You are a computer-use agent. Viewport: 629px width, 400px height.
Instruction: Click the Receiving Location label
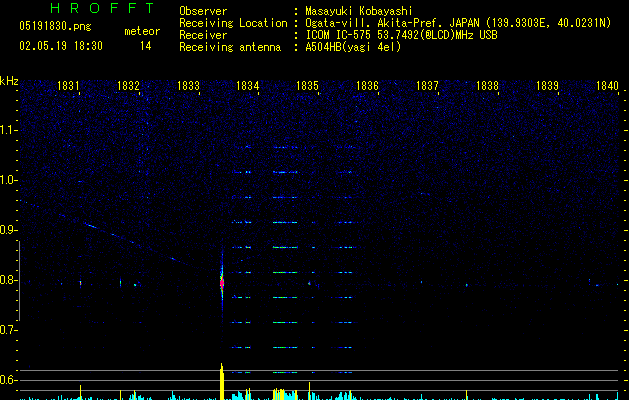(x=233, y=23)
